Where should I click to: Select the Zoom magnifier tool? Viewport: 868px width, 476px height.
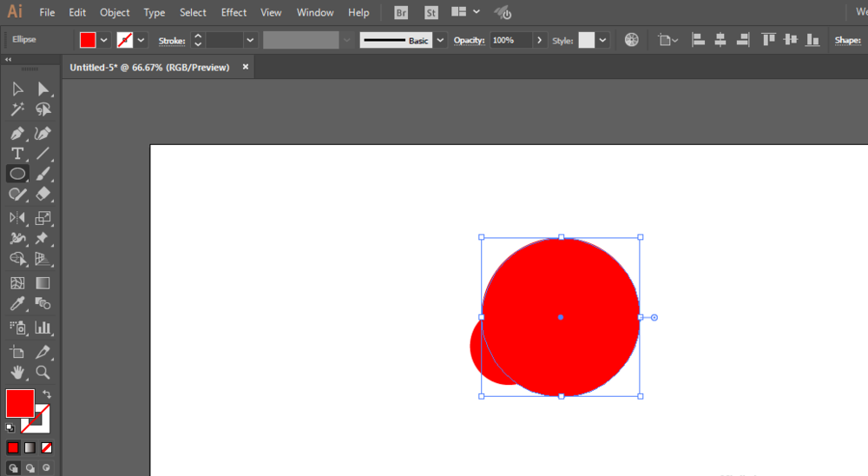(43, 373)
